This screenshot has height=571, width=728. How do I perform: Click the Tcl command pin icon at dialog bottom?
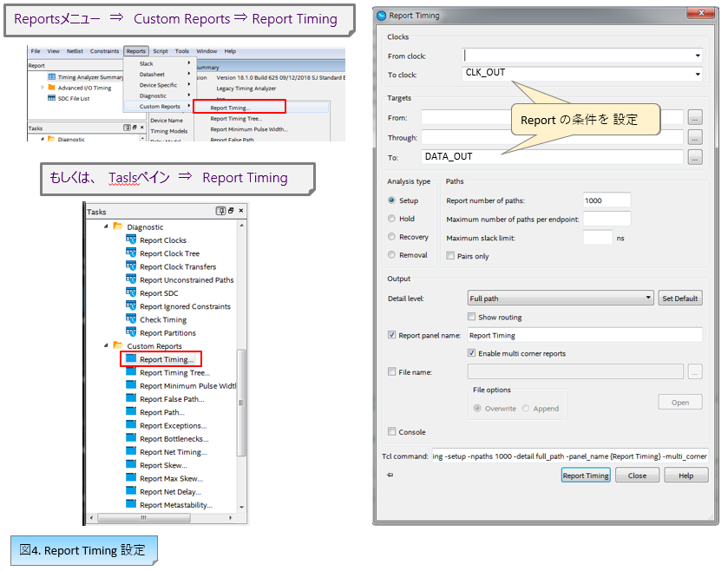click(390, 475)
